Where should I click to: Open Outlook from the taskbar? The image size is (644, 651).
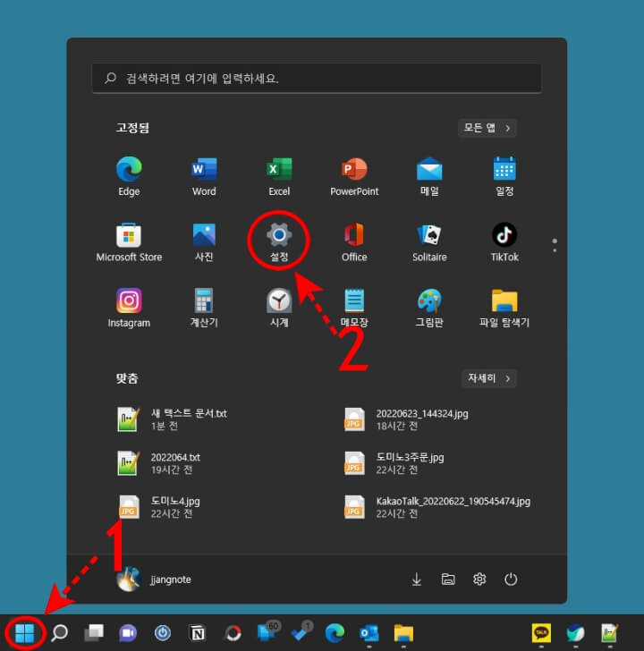pos(369,633)
